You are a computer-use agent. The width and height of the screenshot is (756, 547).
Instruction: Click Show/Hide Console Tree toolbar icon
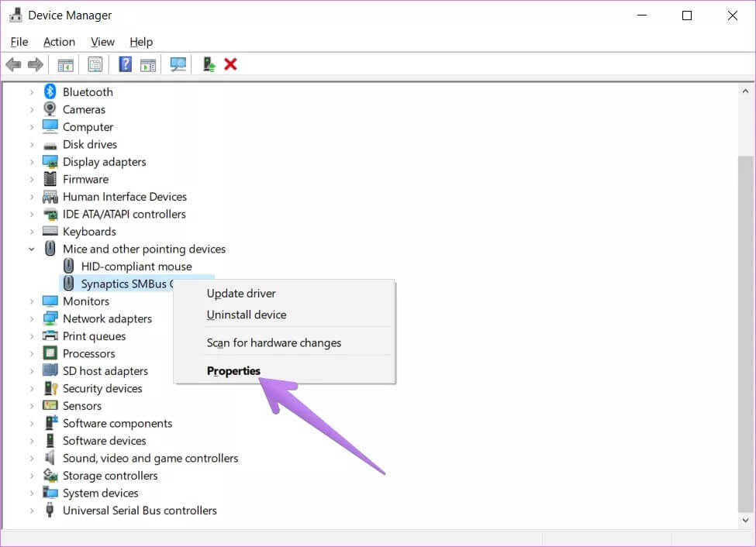(x=66, y=64)
